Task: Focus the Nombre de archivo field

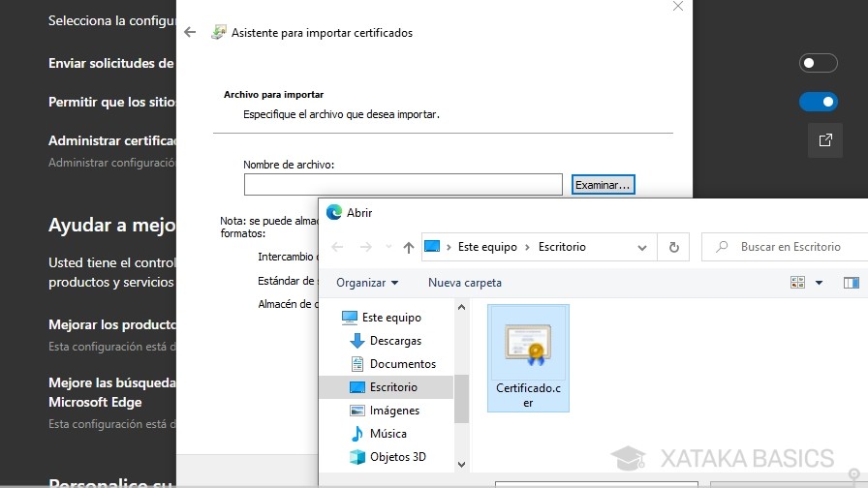Action: coord(403,184)
